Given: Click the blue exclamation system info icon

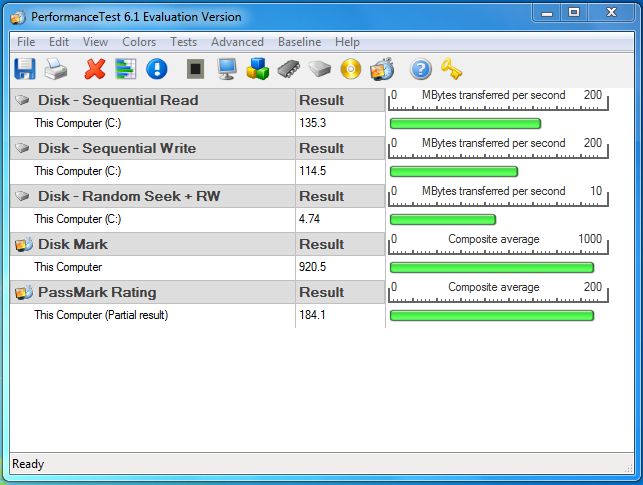Looking at the screenshot, I should coord(157,68).
